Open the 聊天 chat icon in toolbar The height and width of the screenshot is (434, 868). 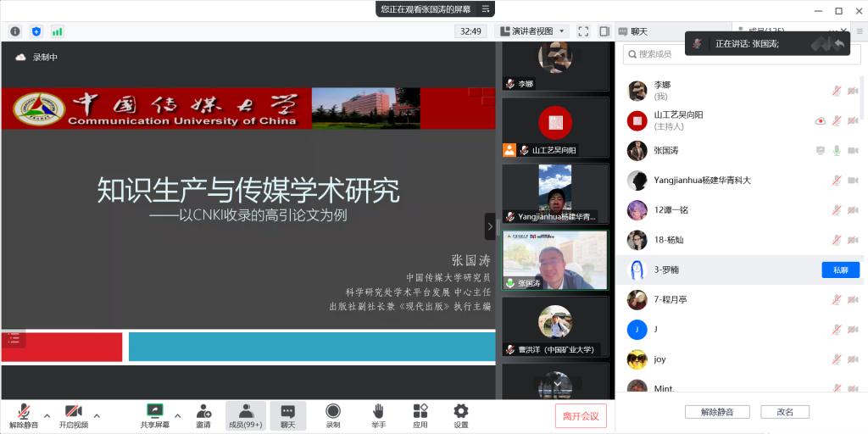pyautogui.click(x=288, y=415)
